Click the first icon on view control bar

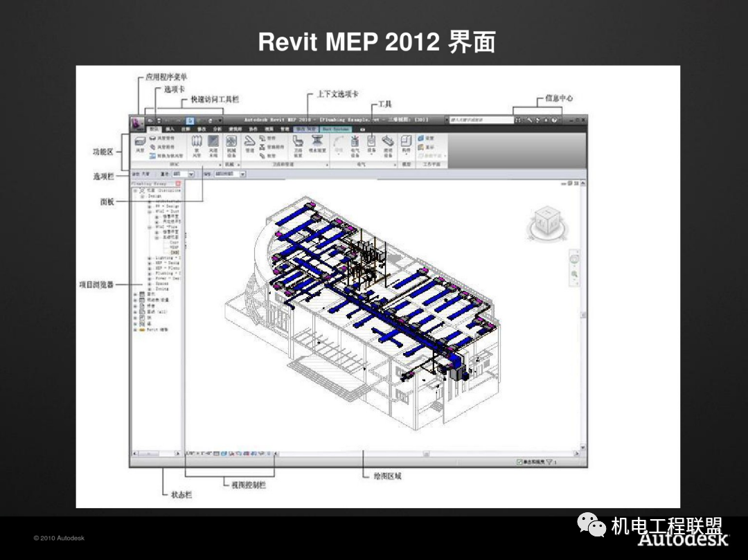coord(216,453)
